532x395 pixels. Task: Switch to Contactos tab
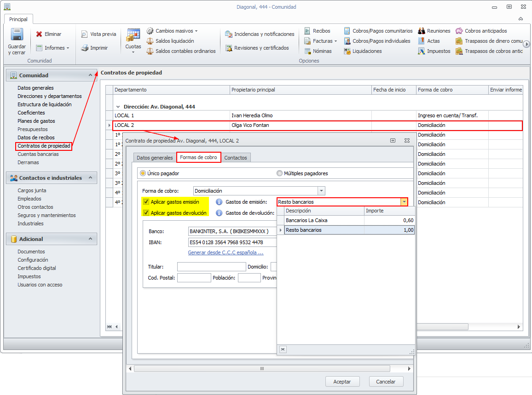[236, 158]
